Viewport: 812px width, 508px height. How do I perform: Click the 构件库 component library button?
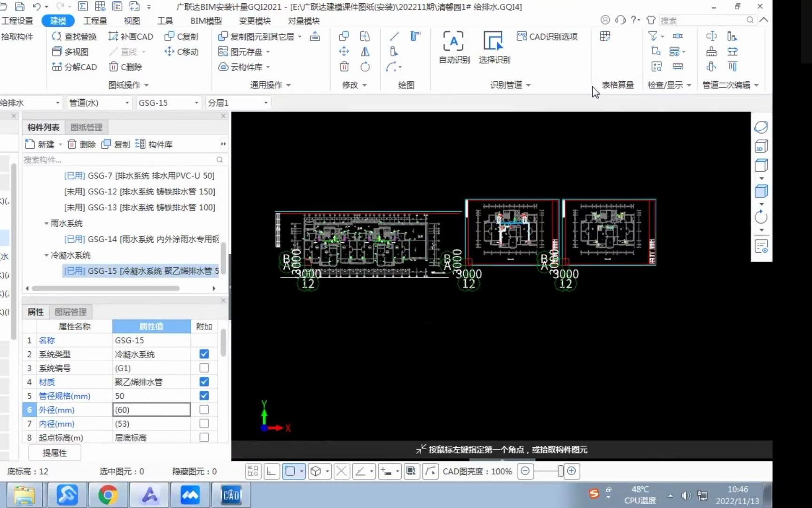[154, 144]
